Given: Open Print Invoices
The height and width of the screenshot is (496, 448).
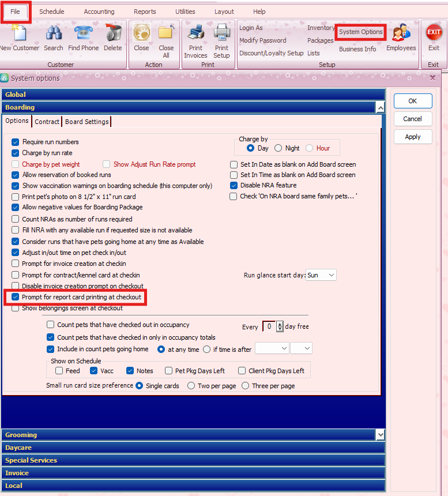Looking at the screenshot, I should coord(195,32).
